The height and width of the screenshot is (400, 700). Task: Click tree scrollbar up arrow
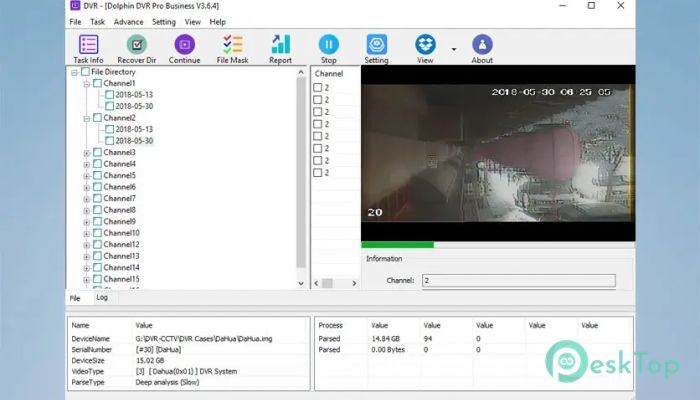click(x=301, y=72)
